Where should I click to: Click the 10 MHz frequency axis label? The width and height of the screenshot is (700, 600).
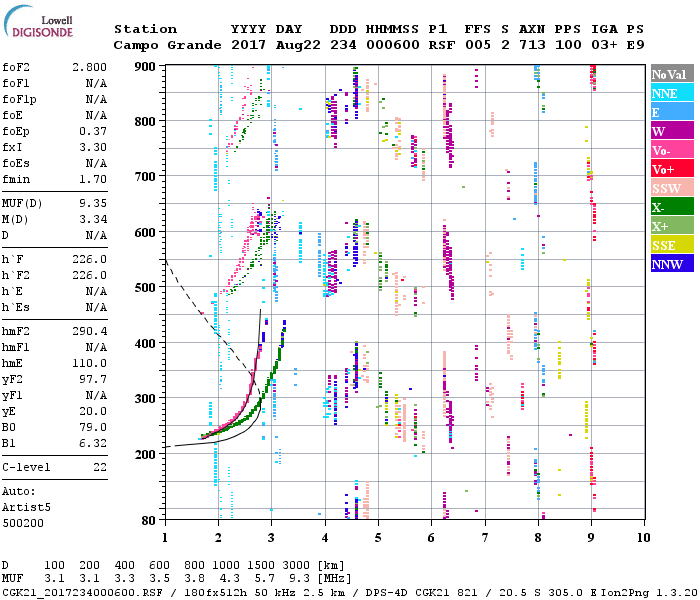[643, 537]
